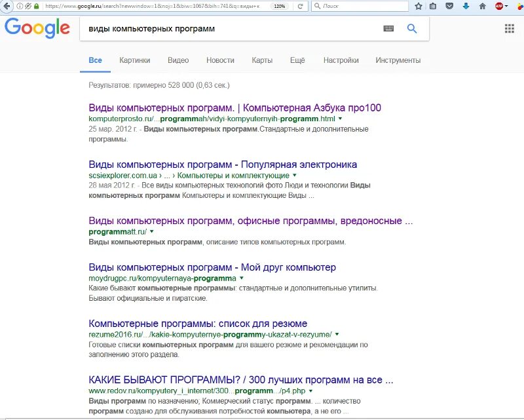Open the Ещё more menu
524x420 pixels.
coord(297,60)
